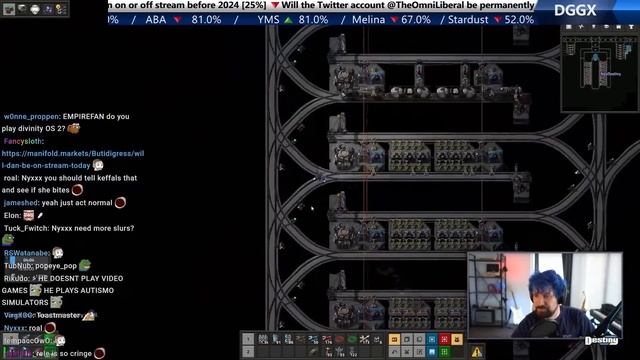Activate blue blueprint shortcut, top row
Viewport: 640px width, 360px height.
tap(431, 339)
